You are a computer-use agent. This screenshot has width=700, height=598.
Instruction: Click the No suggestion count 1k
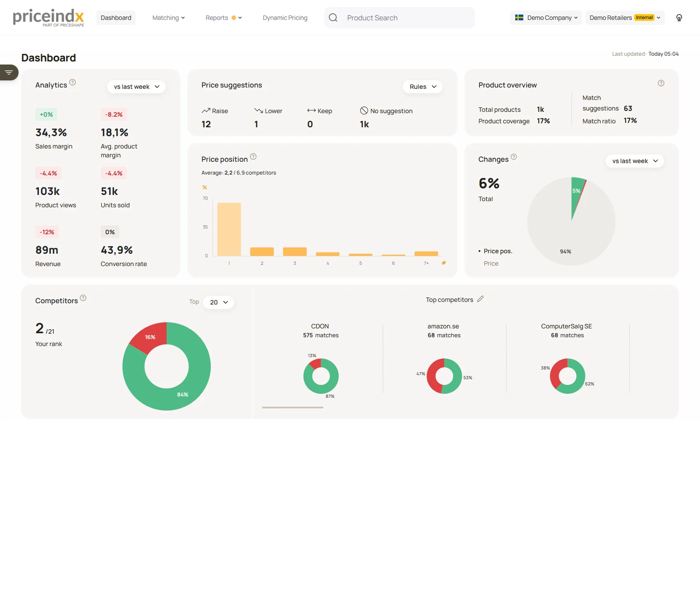click(364, 124)
